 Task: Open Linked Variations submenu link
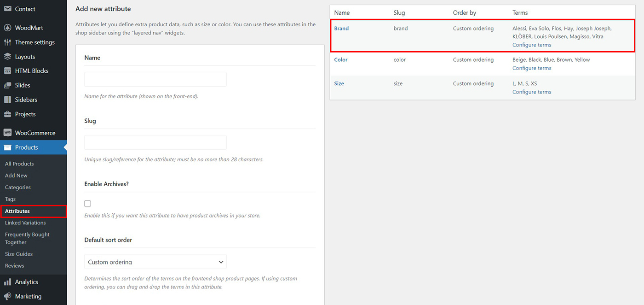[x=25, y=223]
